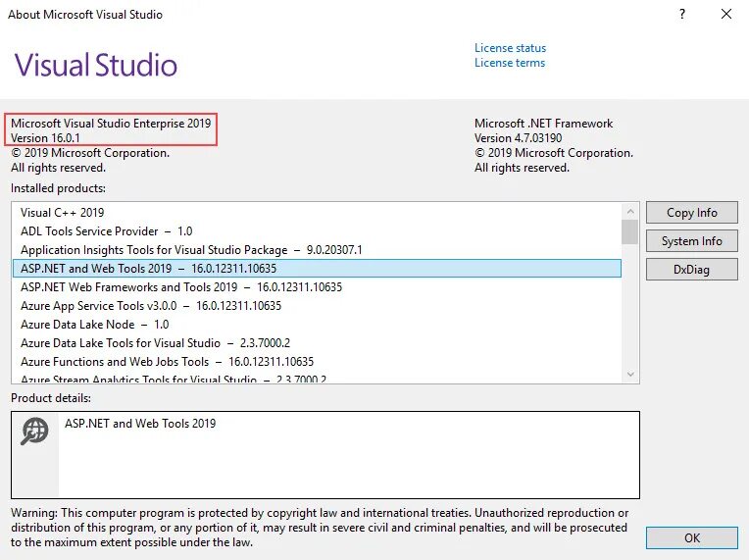Select ASP.NET and Web Tools 2019 row
The width and height of the screenshot is (749, 560).
coord(317,269)
